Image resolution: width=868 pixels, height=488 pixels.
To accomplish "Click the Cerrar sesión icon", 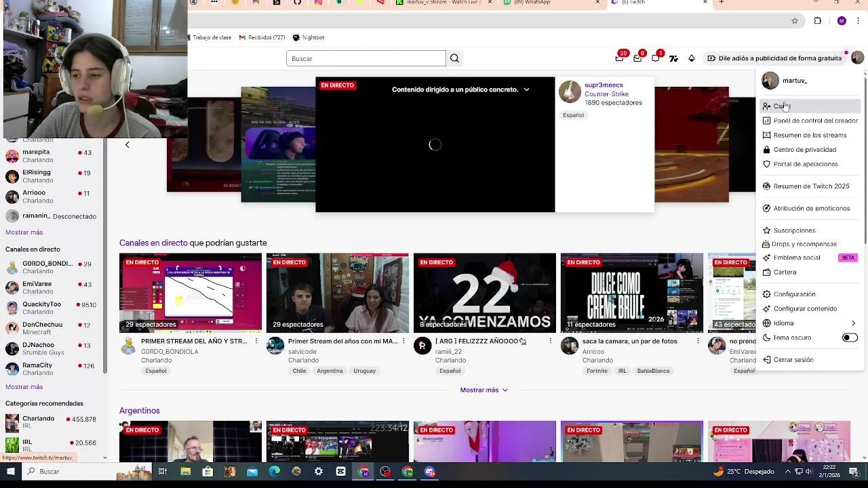I will (x=766, y=360).
